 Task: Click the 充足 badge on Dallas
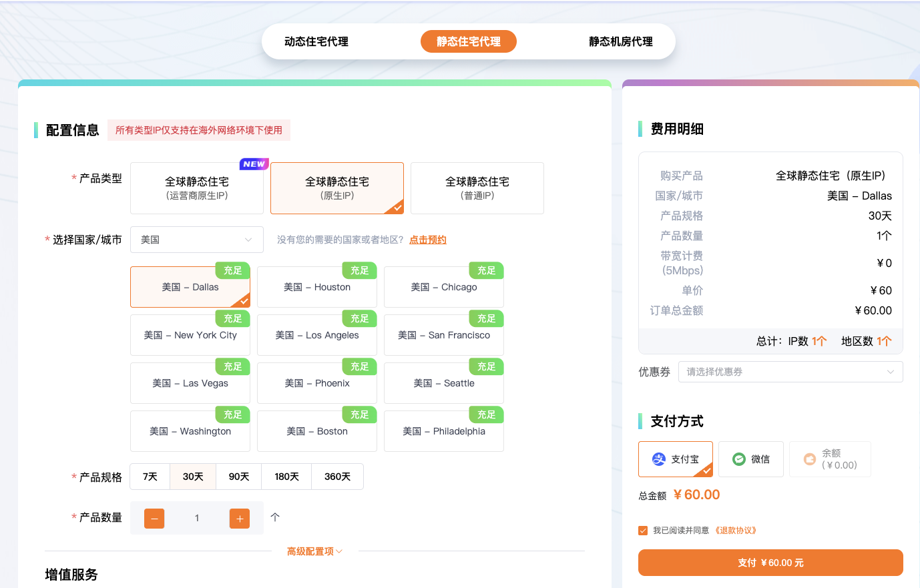click(233, 270)
